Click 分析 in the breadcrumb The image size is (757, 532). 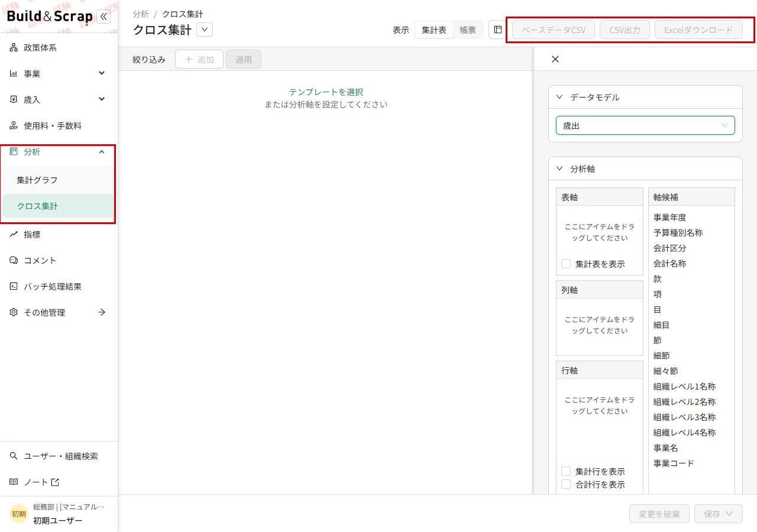click(141, 14)
